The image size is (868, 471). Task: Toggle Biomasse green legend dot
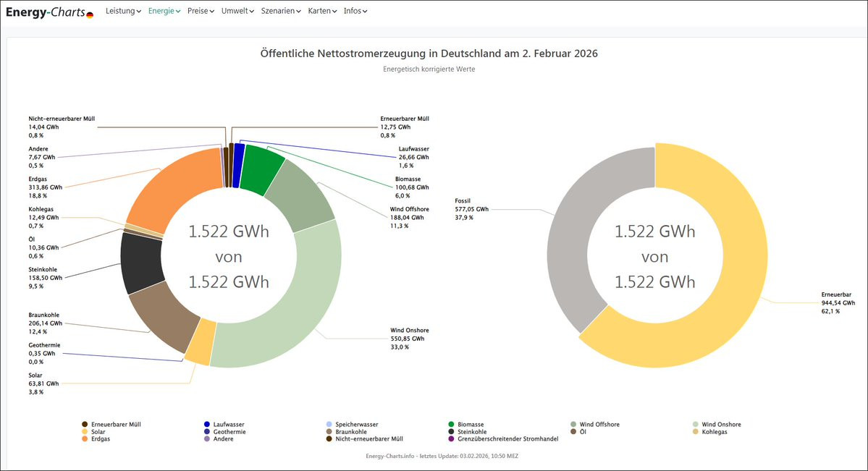point(451,425)
